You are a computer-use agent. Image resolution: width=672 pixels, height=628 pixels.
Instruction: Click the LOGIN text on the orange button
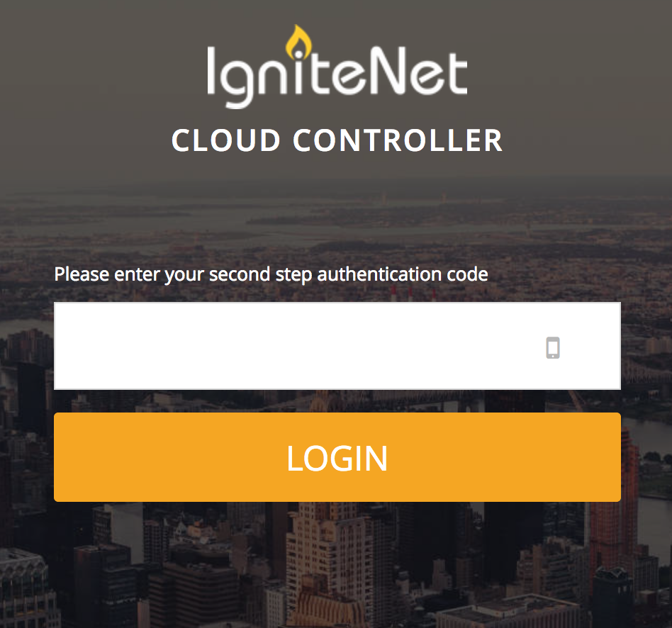pos(337,459)
